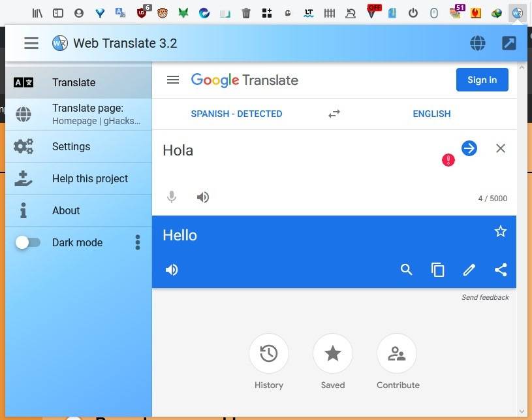532x420 pixels.
Task: Click the microphone voice input icon
Action: (172, 197)
